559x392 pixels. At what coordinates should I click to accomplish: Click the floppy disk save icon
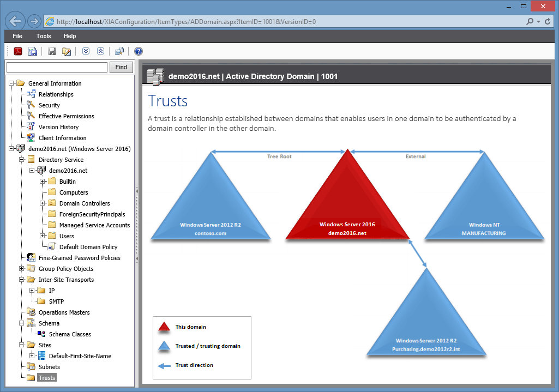click(52, 51)
